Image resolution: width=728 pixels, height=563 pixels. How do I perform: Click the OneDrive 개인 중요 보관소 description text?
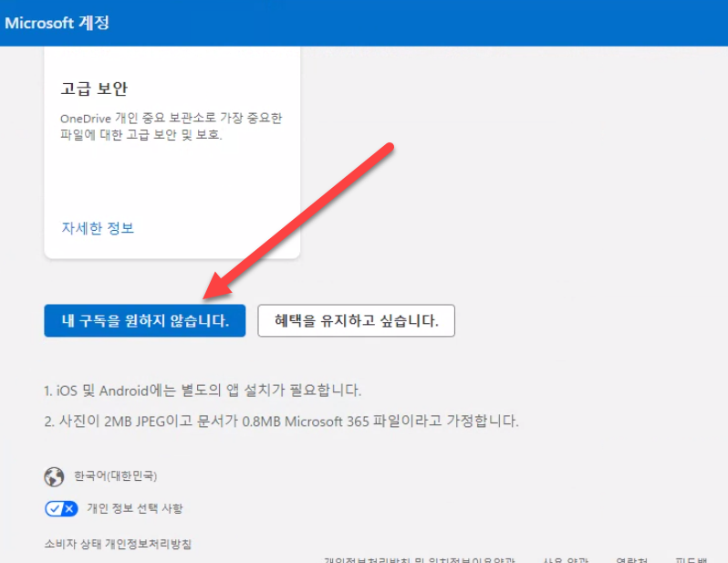(x=171, y=126)
